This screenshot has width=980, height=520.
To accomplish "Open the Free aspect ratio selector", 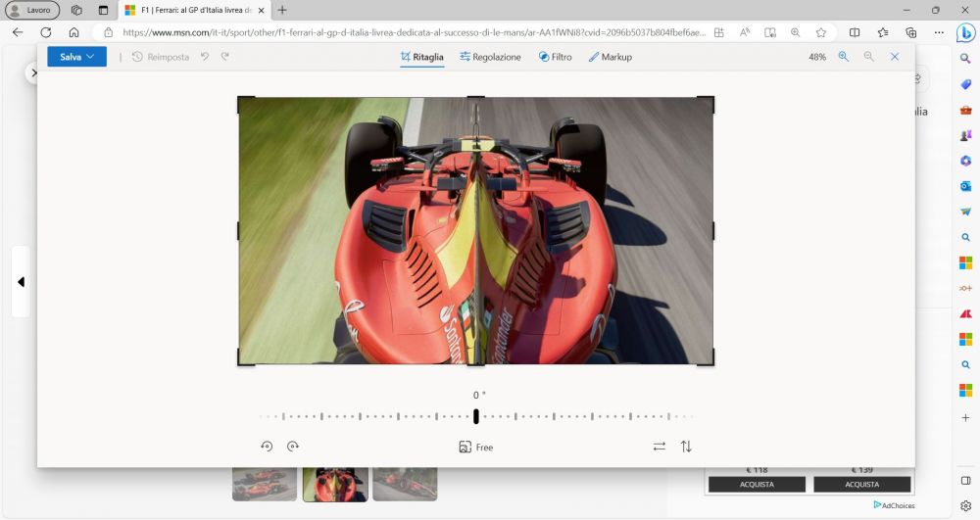I will tap(475, 447).
